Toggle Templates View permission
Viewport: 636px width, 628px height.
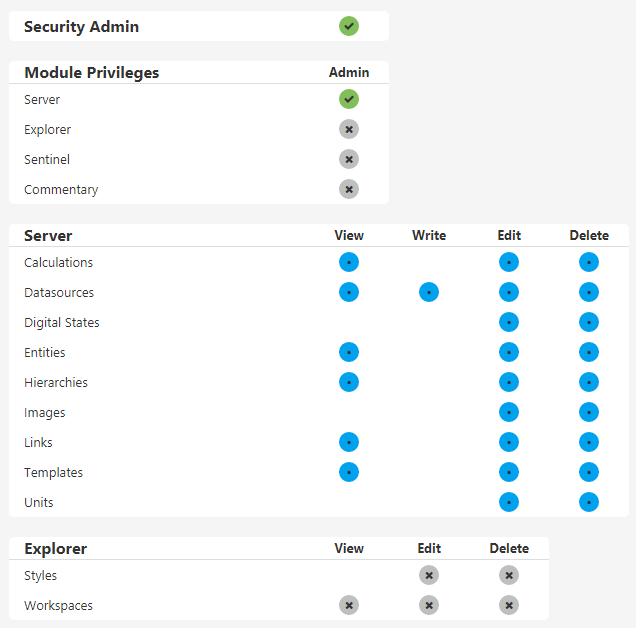coord(348,472)
